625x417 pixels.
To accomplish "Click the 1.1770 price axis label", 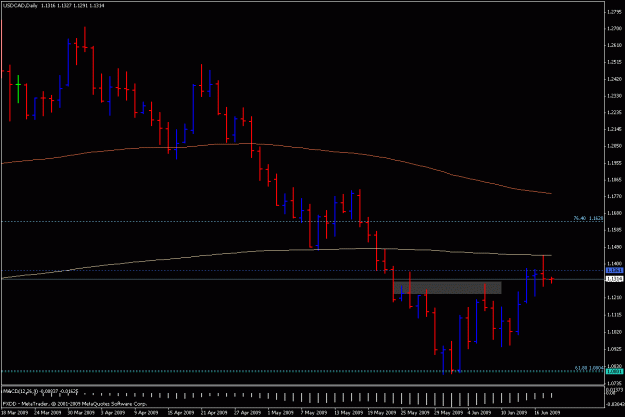I will tap(614, 196).
